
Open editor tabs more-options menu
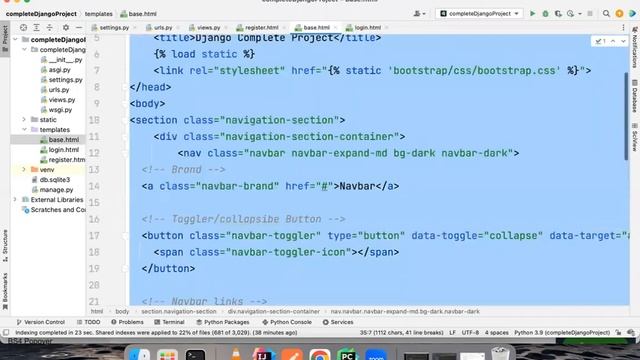pos(623,27)
